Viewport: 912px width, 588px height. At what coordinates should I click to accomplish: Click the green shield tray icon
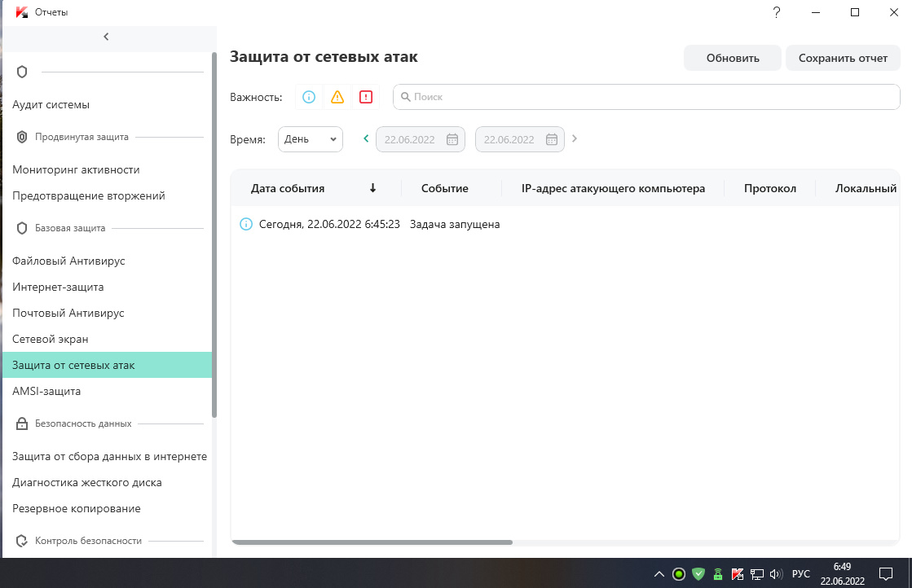click(x=698, y=574)
